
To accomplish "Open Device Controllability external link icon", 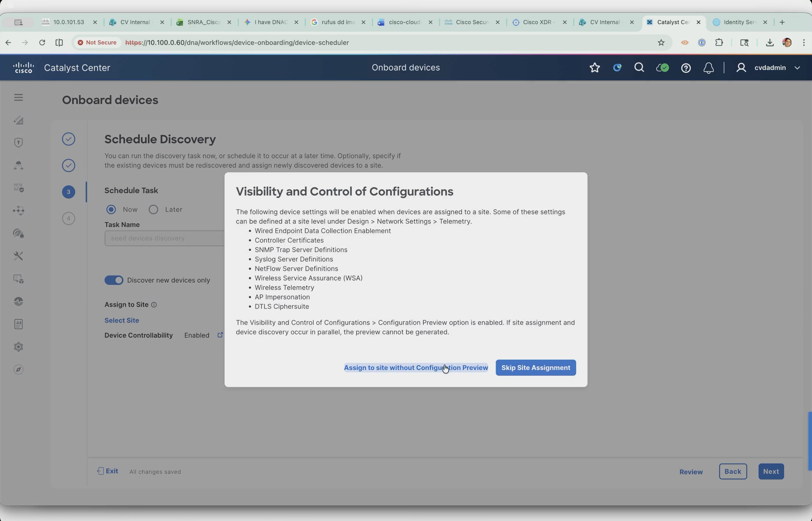I will [x=220, y=335].
